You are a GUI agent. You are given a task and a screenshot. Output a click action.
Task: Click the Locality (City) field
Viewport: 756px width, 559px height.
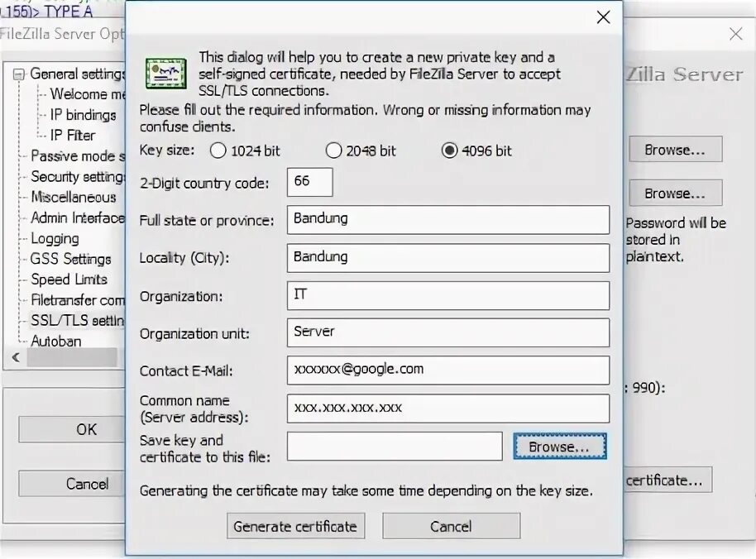448,257
